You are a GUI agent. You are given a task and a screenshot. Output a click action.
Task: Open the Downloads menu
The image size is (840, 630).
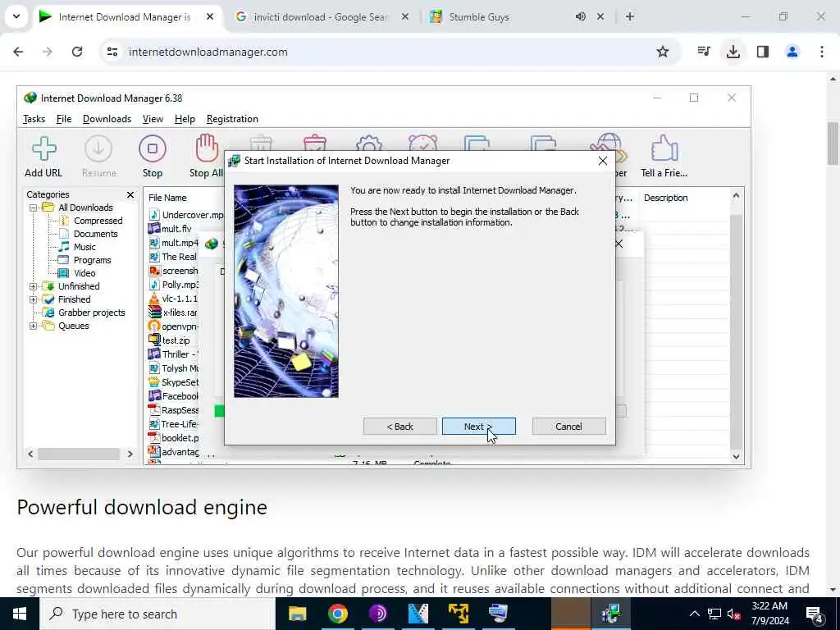point(107,119)
